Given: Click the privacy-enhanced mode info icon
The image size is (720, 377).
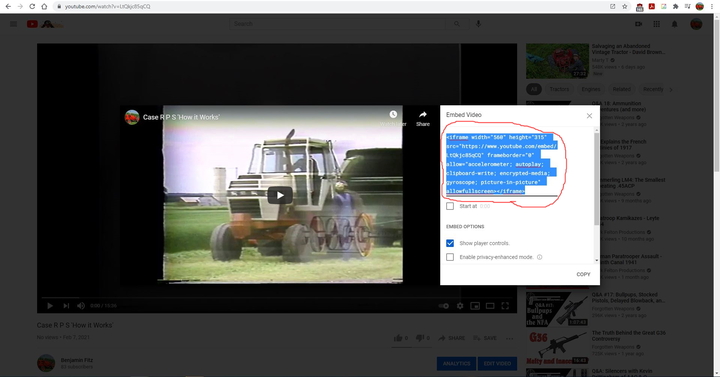Looking at the screenshot, I should (x=540, y=257).
